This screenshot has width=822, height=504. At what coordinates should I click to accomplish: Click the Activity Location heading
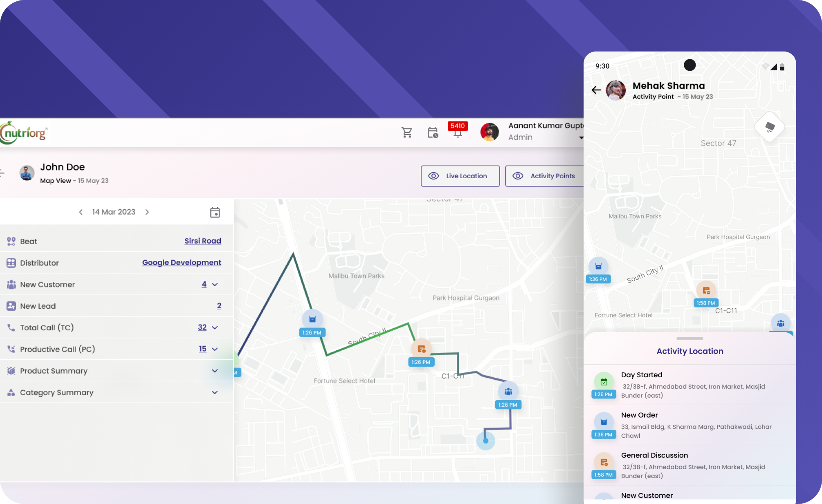click(690, 351)
